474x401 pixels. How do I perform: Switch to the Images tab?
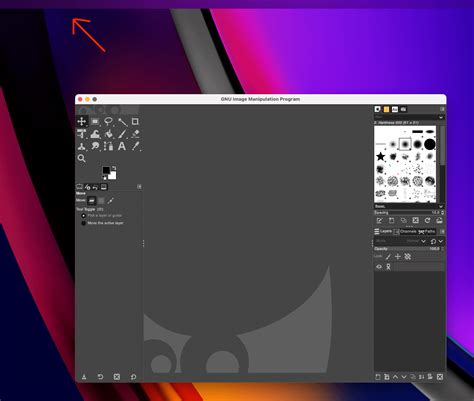(104, 187)
